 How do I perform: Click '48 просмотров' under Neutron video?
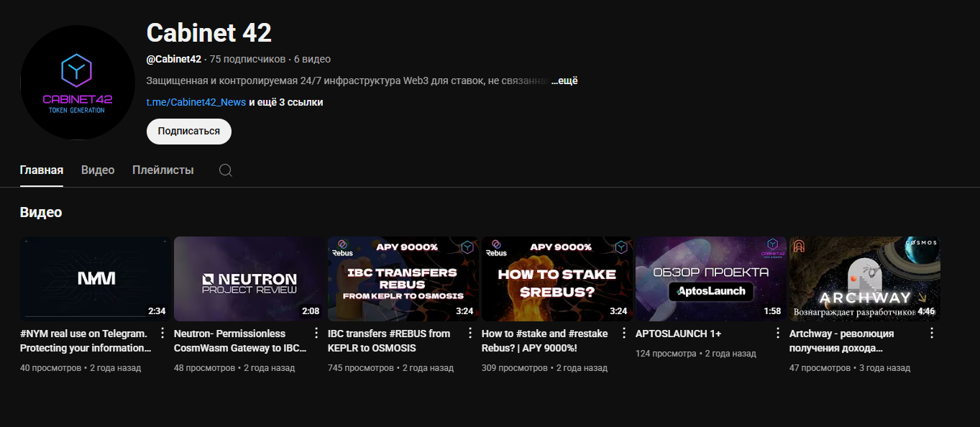point(205,368)
